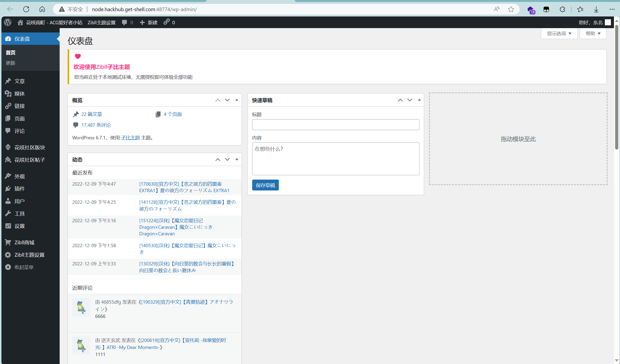This screenshot has height=364, width=620.
Task: Click the 保存草稿 button
Action: [x=265, y=185]
